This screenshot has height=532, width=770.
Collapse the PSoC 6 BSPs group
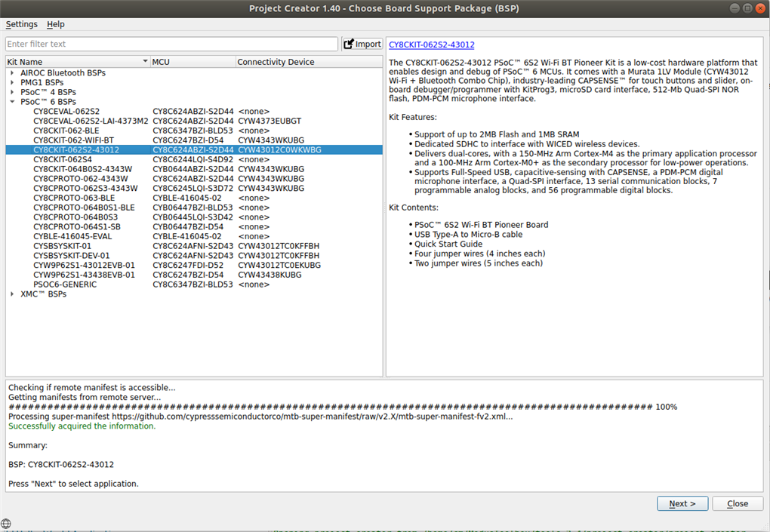click(12, 102)
